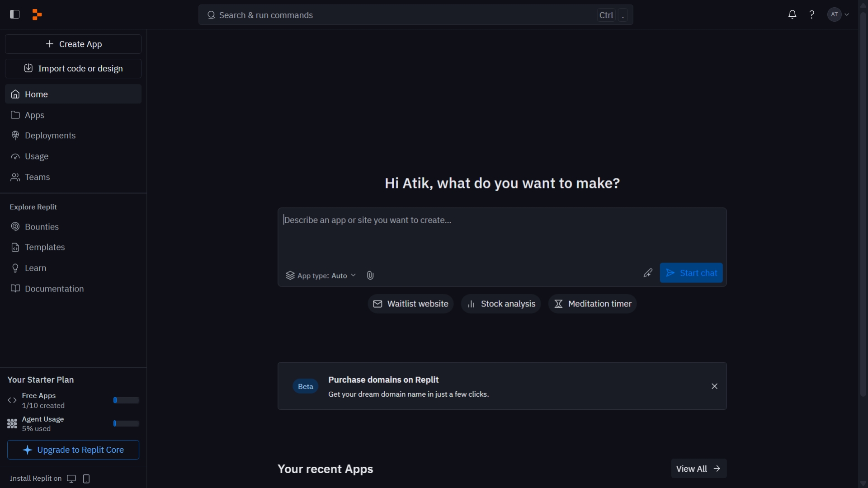Select the Stock analysis suggestion
This screenshot has width=868, height=488.
[501, 304]
